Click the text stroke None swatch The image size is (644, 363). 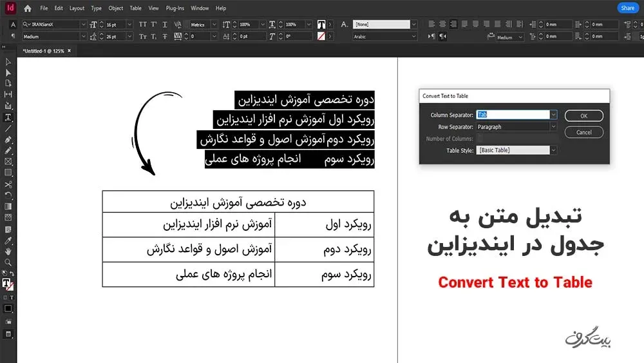click(x=321, y=36)
